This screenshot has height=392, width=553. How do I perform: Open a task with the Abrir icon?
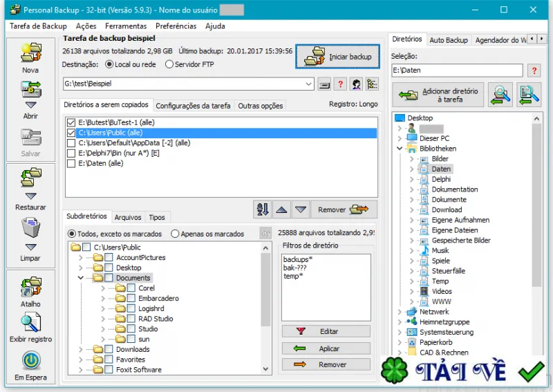click(x=30, y=89)
